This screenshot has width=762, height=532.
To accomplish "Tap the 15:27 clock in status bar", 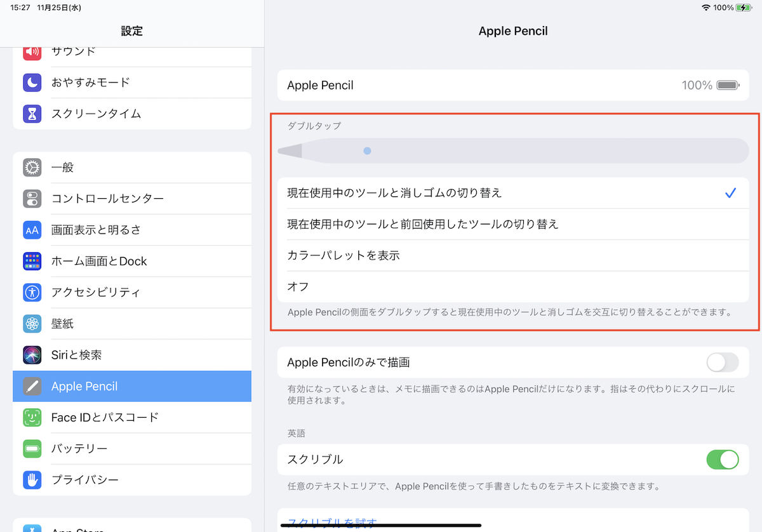I will pyautogui.click(x=20, y=8).
